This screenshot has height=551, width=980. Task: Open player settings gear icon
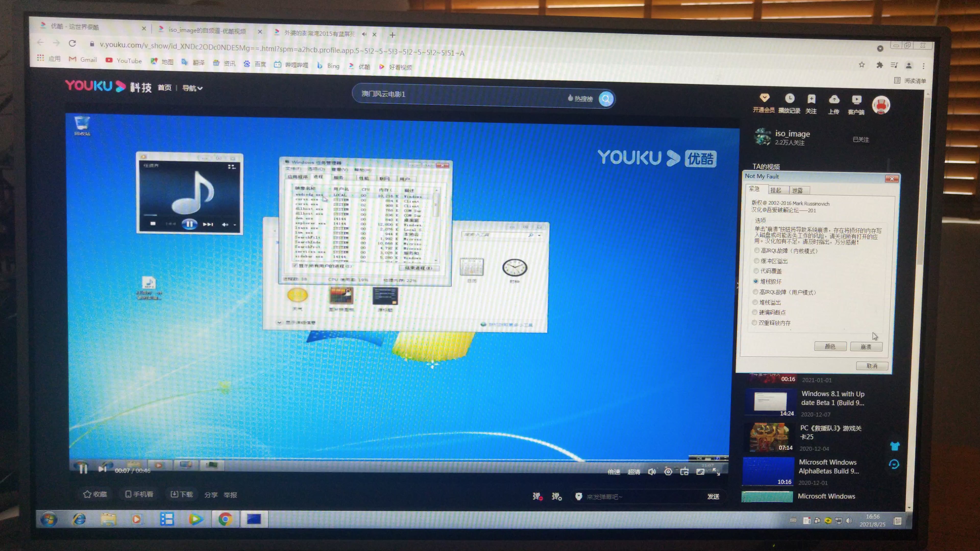(x=668, y=472)
